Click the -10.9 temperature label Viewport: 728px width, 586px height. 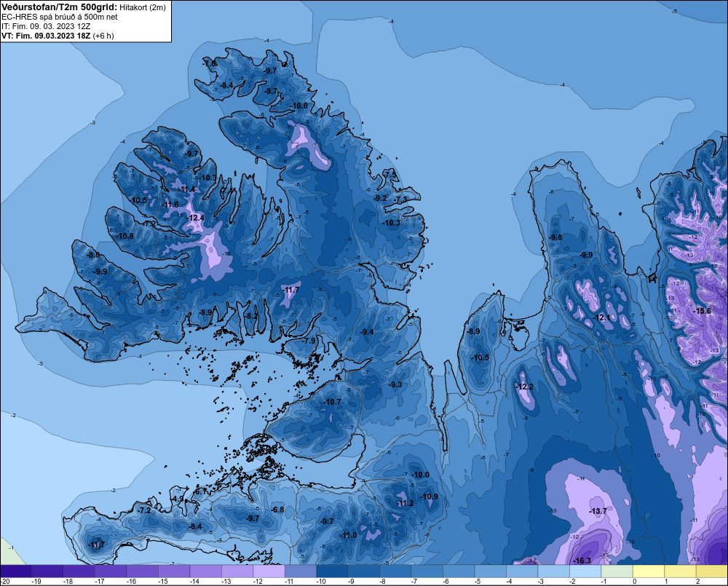[x=429, y=496]
